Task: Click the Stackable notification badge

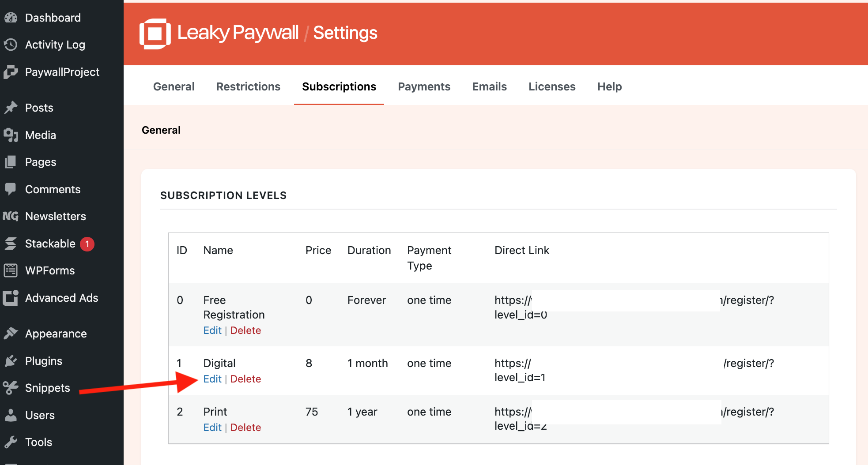Action: click(x=87, y=244)
